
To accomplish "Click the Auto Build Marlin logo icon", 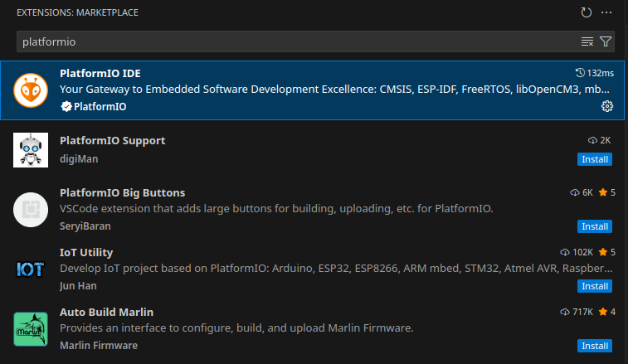I will point(31,329).
